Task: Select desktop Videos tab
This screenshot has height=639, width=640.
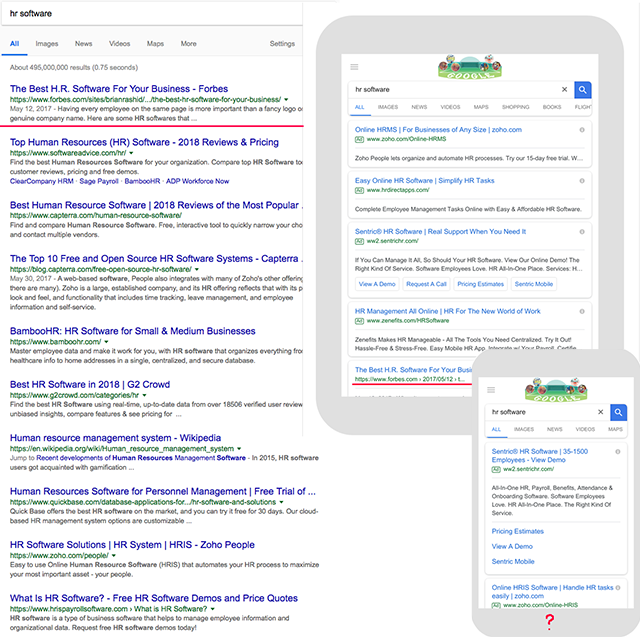Action: pos(119,44)
